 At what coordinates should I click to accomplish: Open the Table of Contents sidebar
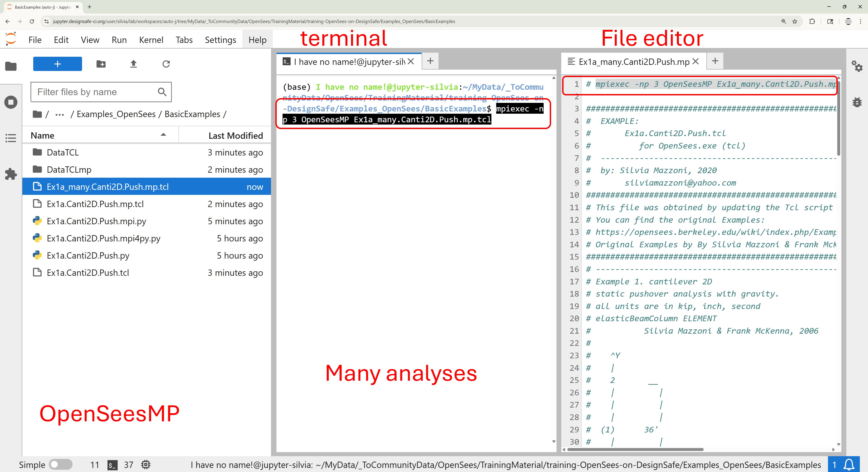point(11,138)
